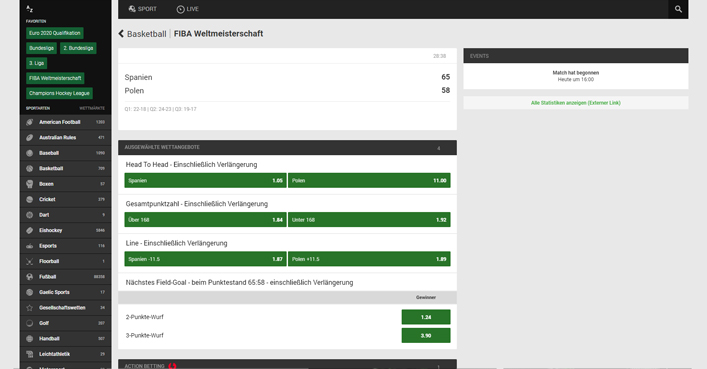The height and width of the screenshot is (369, 707).
Task: Click the Basketball sport icon
Action: 30,169
